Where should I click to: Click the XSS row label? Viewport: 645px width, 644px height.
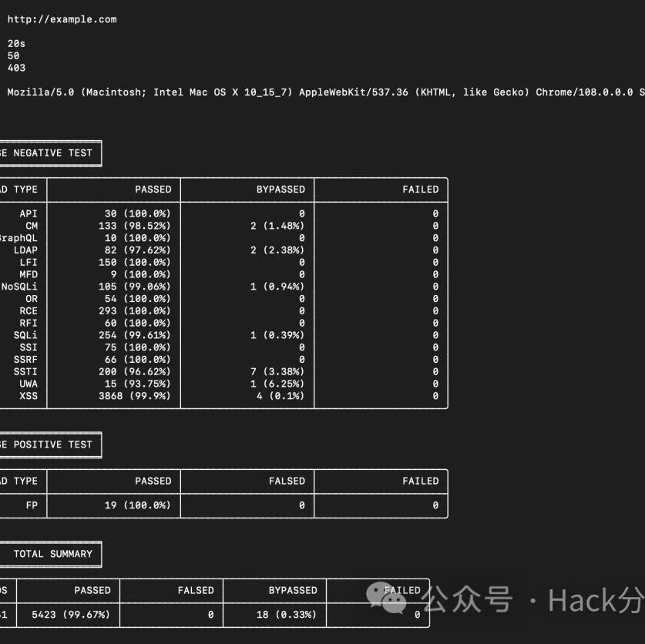(x=29, y=396)
